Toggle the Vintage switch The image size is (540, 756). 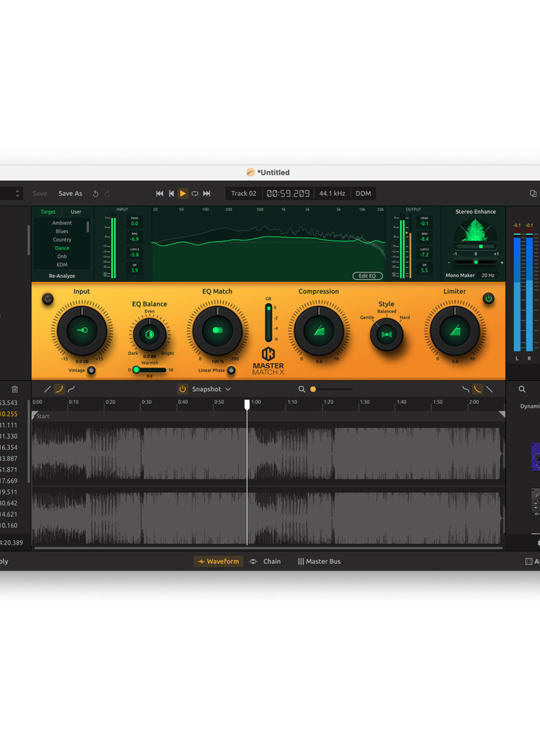tap(91, 370)
